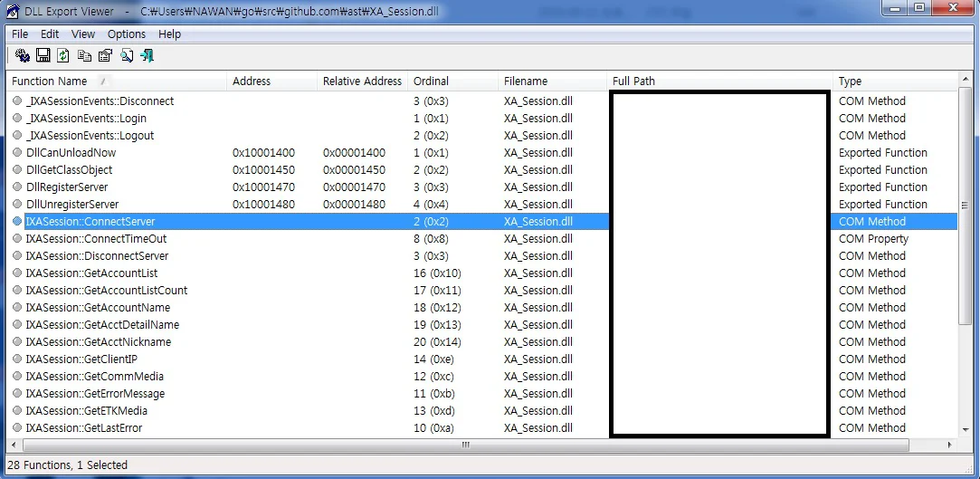The image size is (980, 479).
Task: Click the horizontal scrollbar left arrow
Action: pos(14,445)
